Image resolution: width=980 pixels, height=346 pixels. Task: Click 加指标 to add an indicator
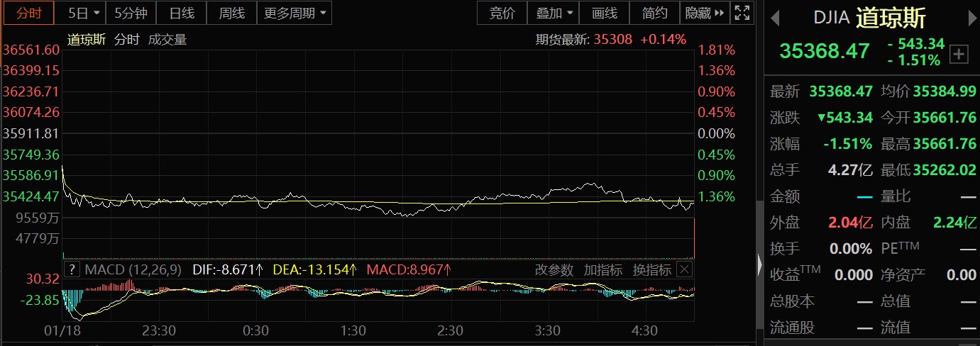[602, 269]
